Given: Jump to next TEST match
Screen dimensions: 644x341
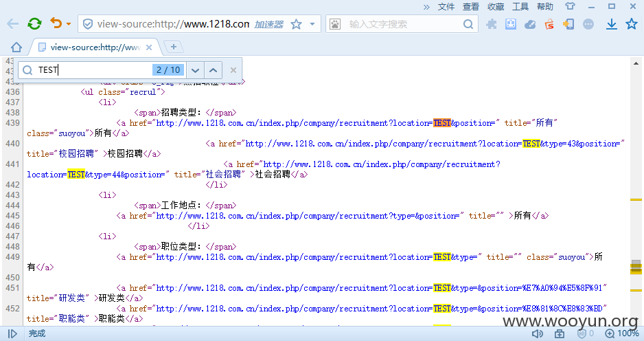Looking at the screenshot, I should 195,70.
